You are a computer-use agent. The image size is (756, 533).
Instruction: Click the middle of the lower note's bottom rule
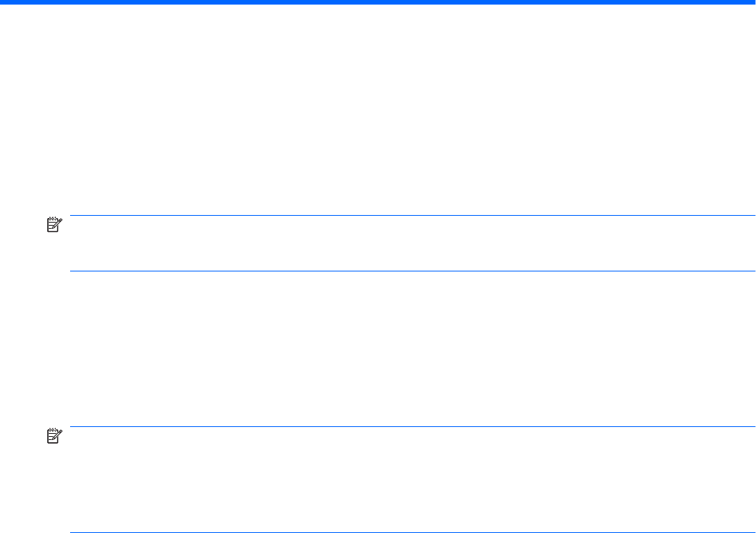[412, 532]
